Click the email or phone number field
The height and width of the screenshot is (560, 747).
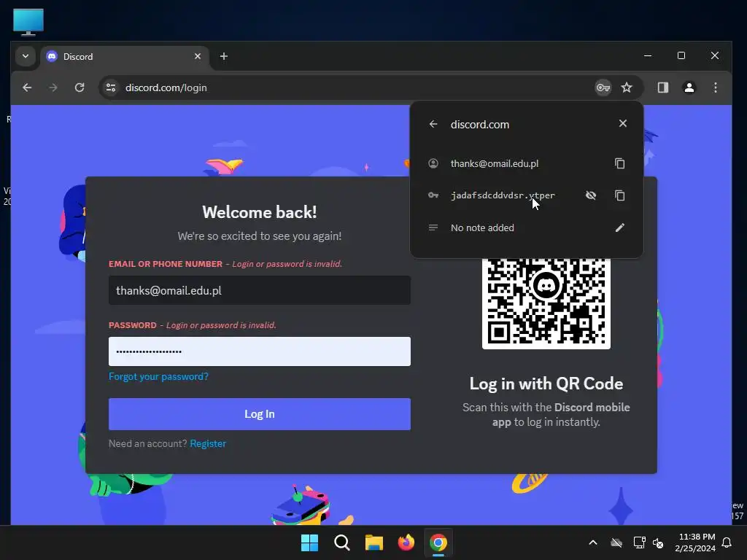260,290
